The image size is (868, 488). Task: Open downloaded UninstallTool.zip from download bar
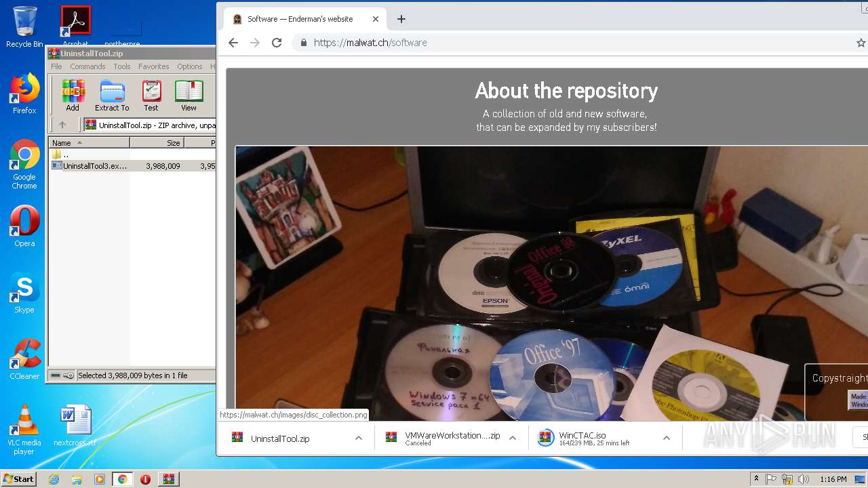pyautogui.click(x=280, y=439)
